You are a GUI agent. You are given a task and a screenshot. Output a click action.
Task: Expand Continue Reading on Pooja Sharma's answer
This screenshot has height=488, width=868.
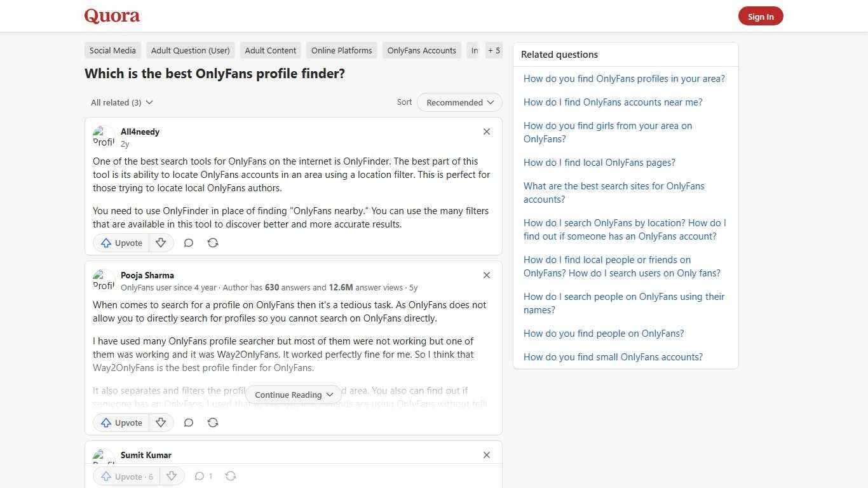coord(293,395)
